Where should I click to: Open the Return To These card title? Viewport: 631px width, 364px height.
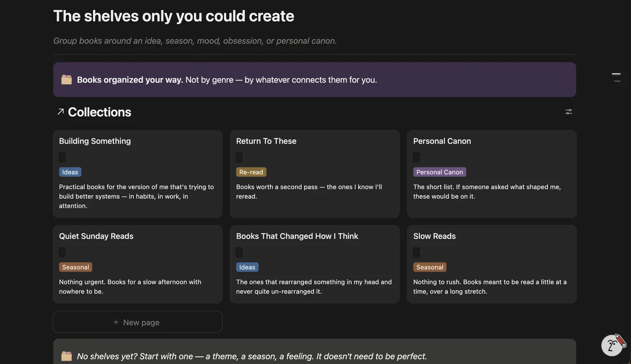[266, 141]
